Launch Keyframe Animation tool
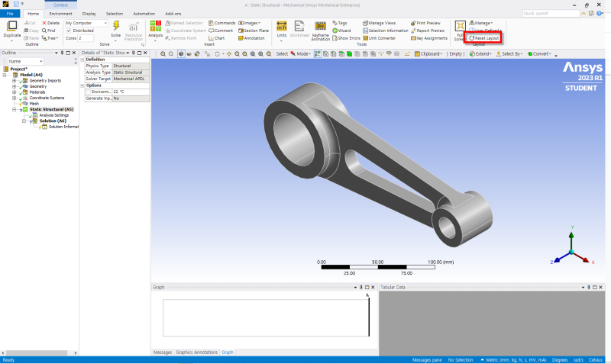611x364 pixels. point(320,26)
